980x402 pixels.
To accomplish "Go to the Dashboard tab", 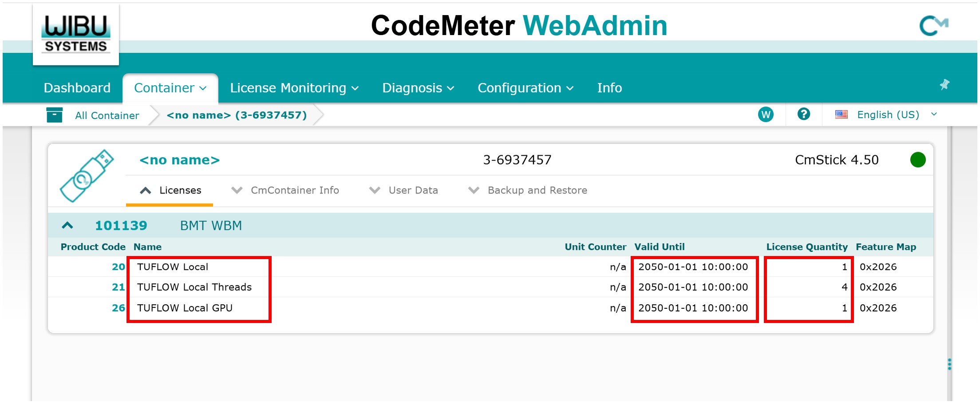I will [x=77, y=88].
